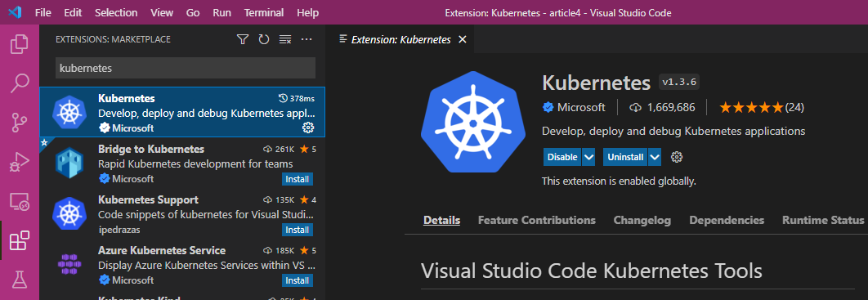
Task: Select Azure Kubernetes Service list entry
Action: point(182,265)
